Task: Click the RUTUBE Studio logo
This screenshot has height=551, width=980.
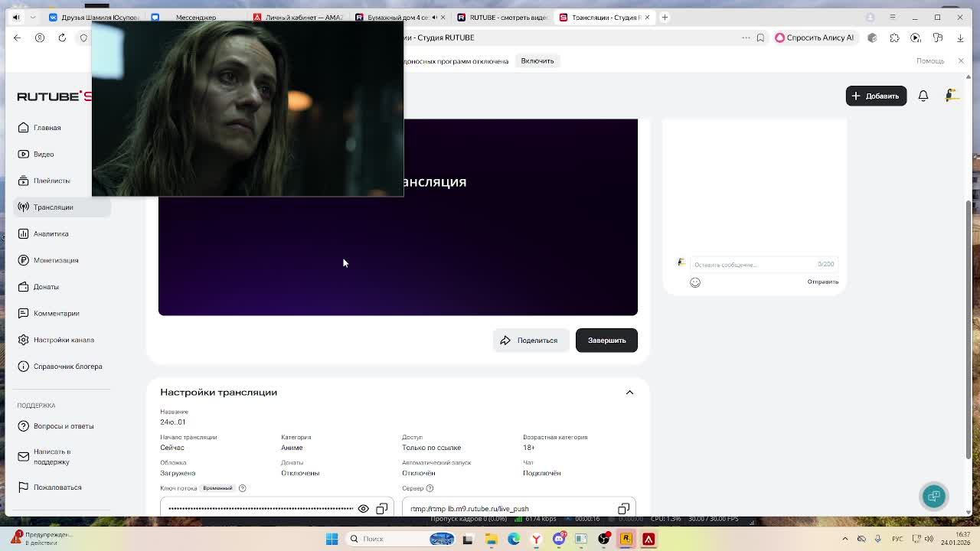Action: pyautogui.click(x=54, y=96)
